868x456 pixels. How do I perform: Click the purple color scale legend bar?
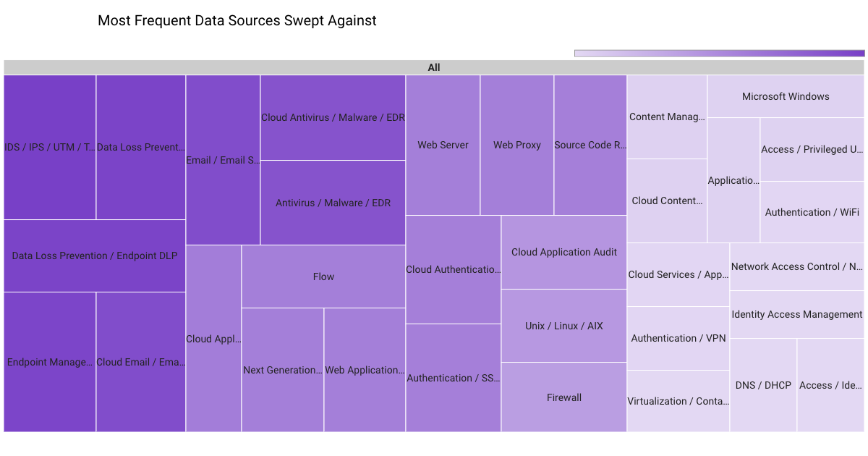pos(719,53)
